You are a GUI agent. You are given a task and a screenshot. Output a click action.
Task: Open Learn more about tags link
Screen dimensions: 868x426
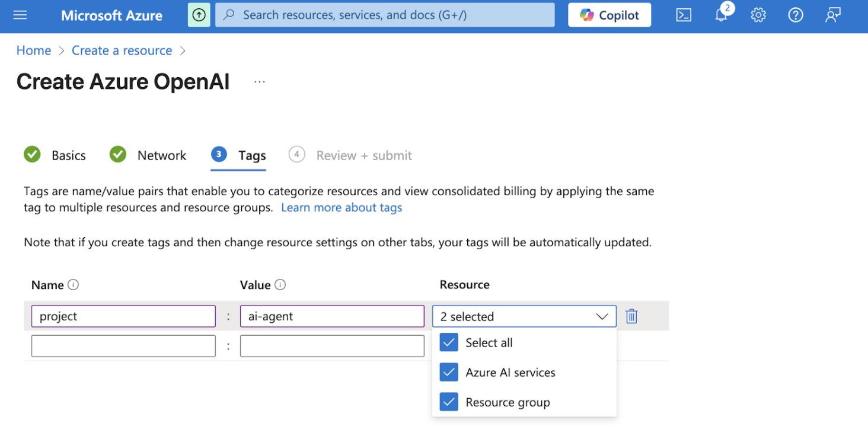tap(342, 207)
